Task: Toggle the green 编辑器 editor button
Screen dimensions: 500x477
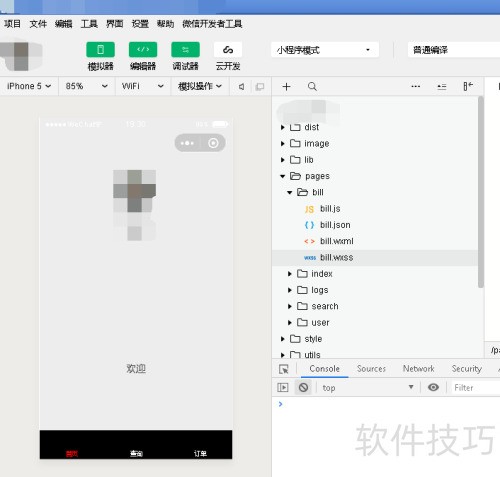Action: (x=143, y=50)
